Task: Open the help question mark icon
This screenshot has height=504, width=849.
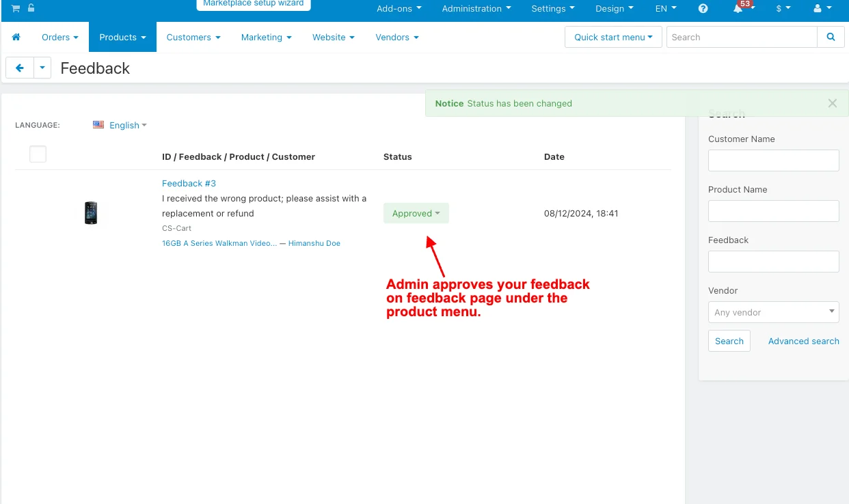Action: coord(703,9)
